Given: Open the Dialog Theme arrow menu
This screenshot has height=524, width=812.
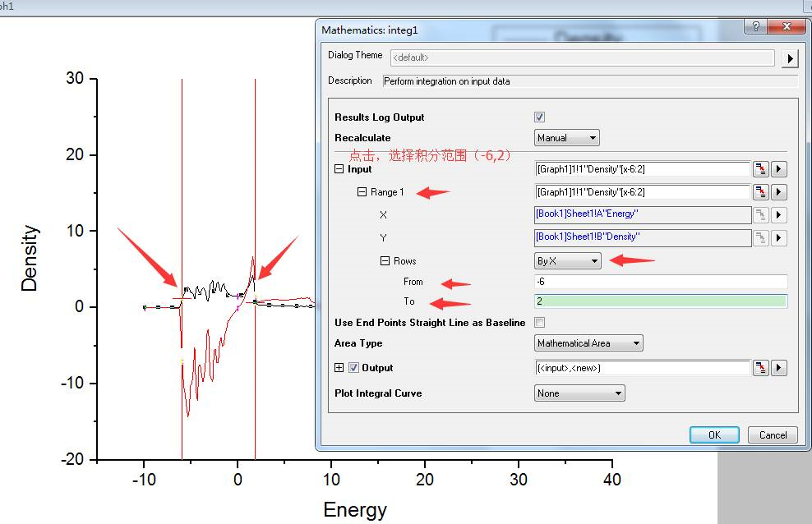Looking at the screenshot, I should click(x=790, y=58).
